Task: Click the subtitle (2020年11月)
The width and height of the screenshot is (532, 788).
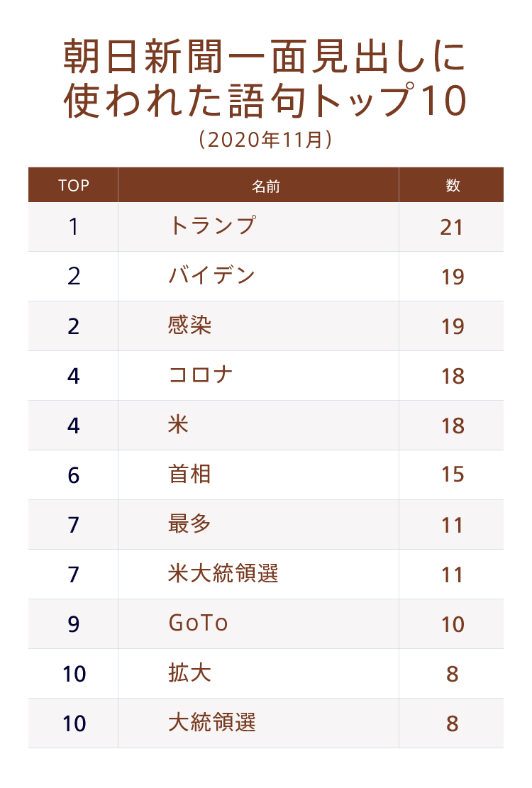Action: pyautogui.click(x=265, y=140)
